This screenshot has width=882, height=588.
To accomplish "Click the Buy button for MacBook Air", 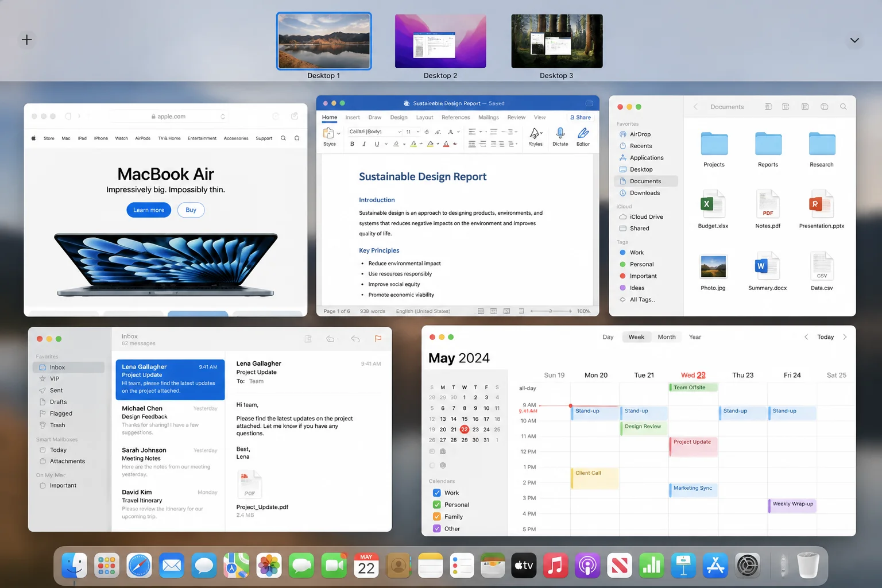I will 191,210.
